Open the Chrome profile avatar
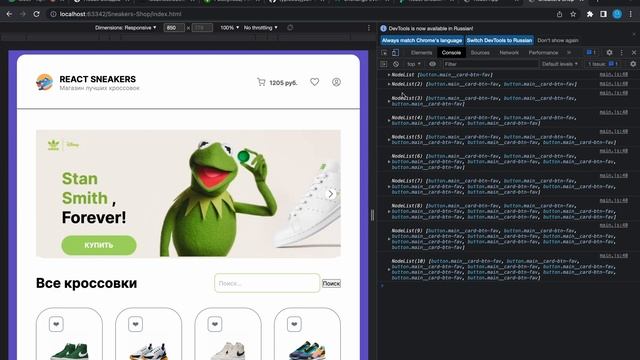The width and height of the screenshot is (640, 360). pyautogui.click(x=617, y=14)
